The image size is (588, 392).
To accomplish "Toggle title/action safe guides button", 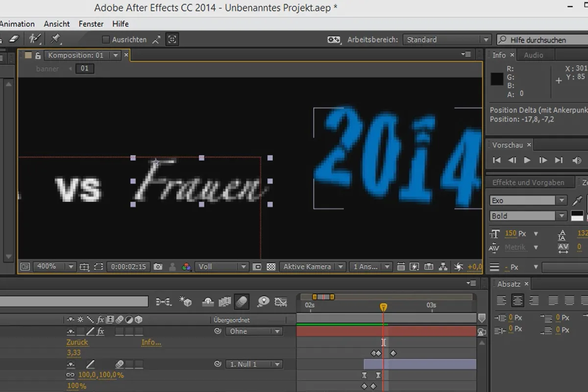I will coord(84,267).
